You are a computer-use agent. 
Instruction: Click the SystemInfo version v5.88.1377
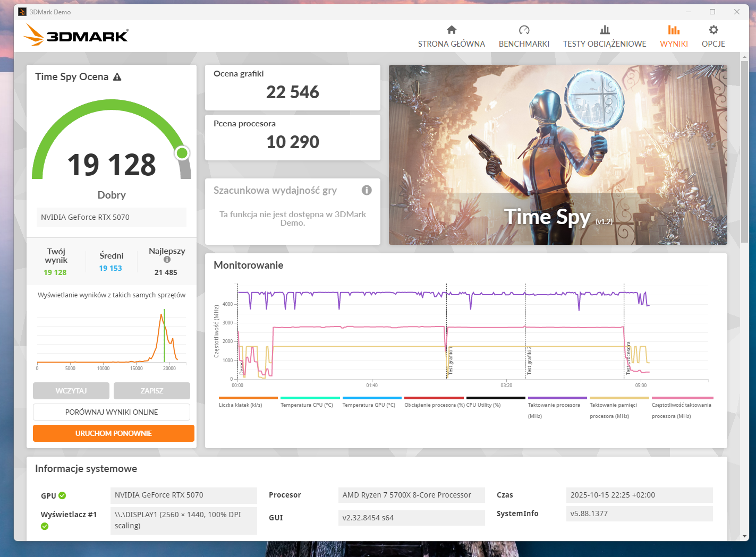coord(640,513)
